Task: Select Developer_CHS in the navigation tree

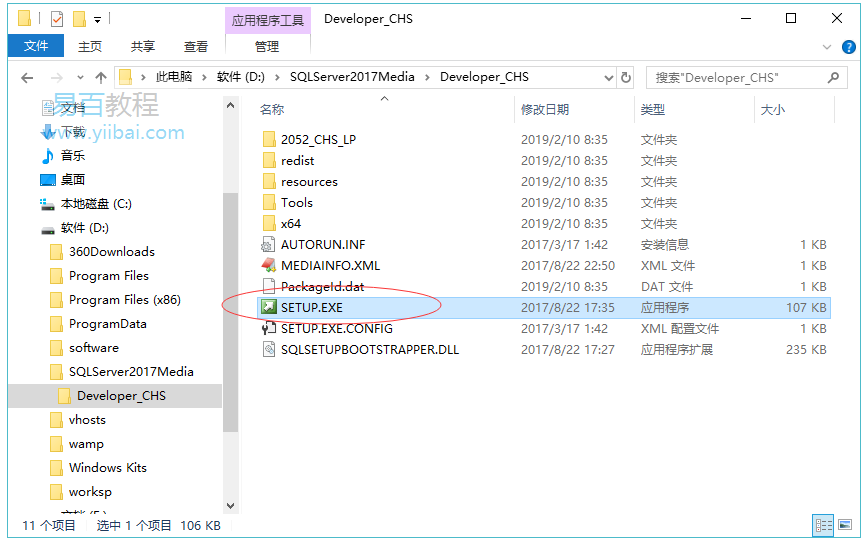Action: point(121,396)
